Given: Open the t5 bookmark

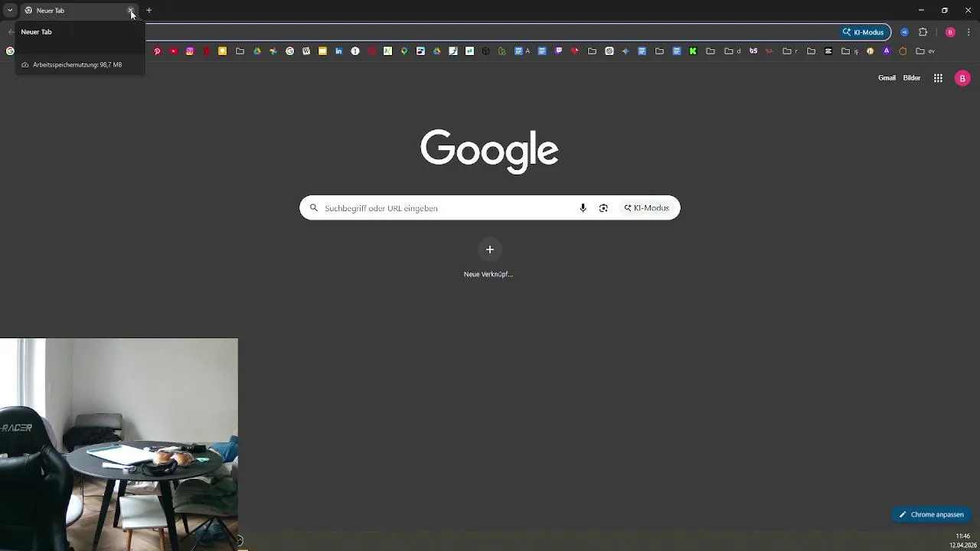Looking at the screenshot, I should point(753,51).
